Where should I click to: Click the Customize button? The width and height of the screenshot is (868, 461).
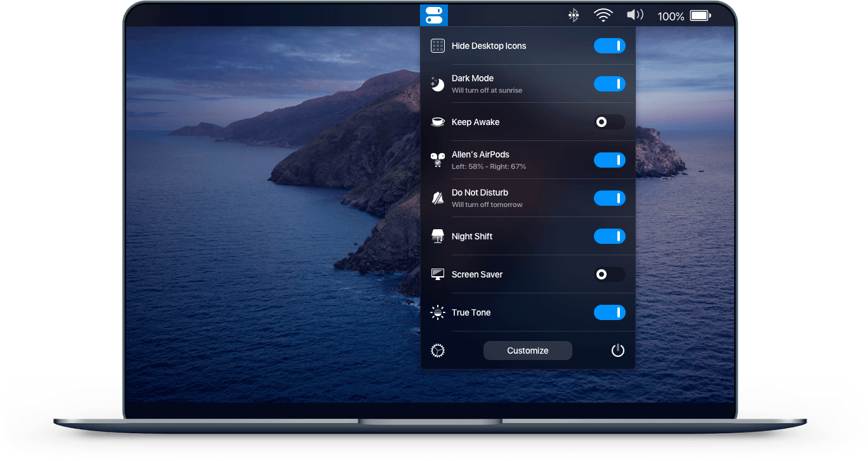(527, 351)
